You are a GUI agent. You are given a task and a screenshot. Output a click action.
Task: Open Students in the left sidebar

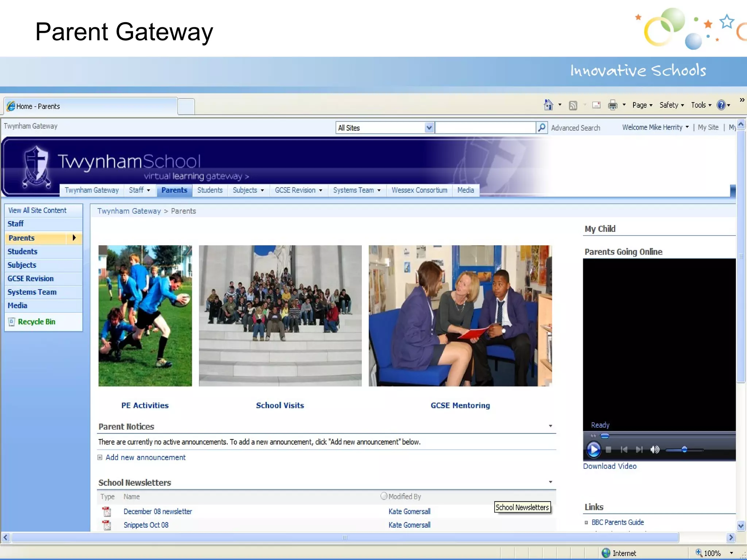click(x=22, y=252)
